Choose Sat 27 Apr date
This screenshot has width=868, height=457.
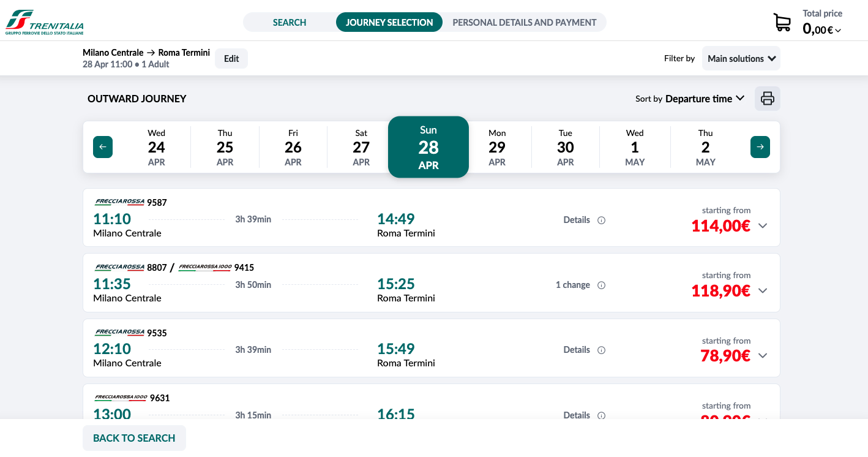361,147
